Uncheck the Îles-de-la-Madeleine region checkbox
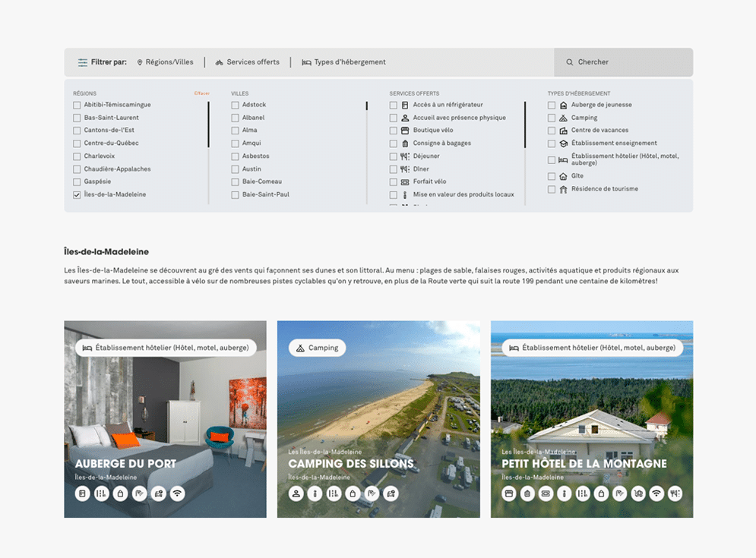The width and height of the screenshot is (756, 558). 77,195
